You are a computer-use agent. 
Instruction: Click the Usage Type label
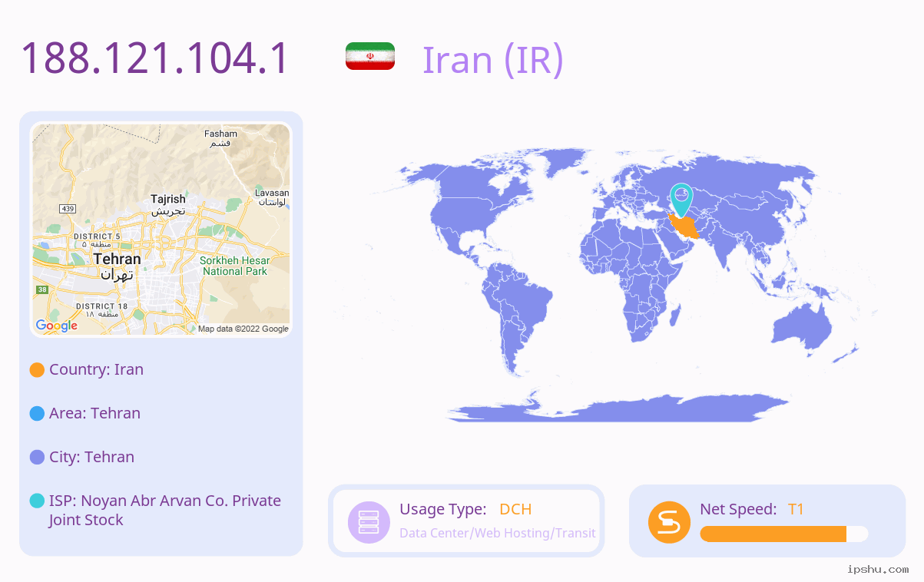pos(442,509)
